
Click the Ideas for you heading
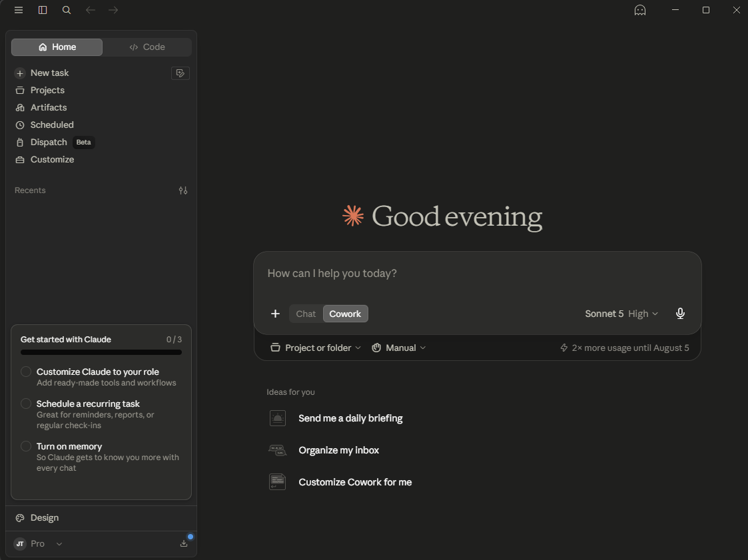(x=290, y=392)
